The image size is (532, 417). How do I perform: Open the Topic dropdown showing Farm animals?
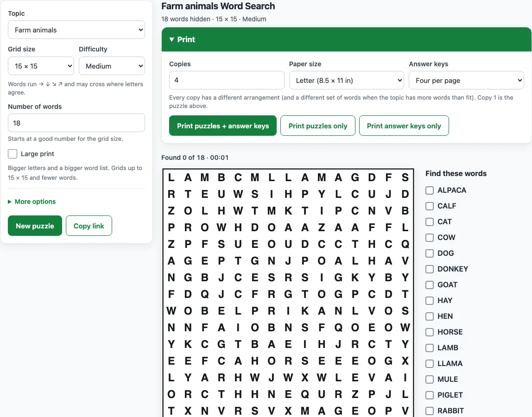[x=76, y=30]
